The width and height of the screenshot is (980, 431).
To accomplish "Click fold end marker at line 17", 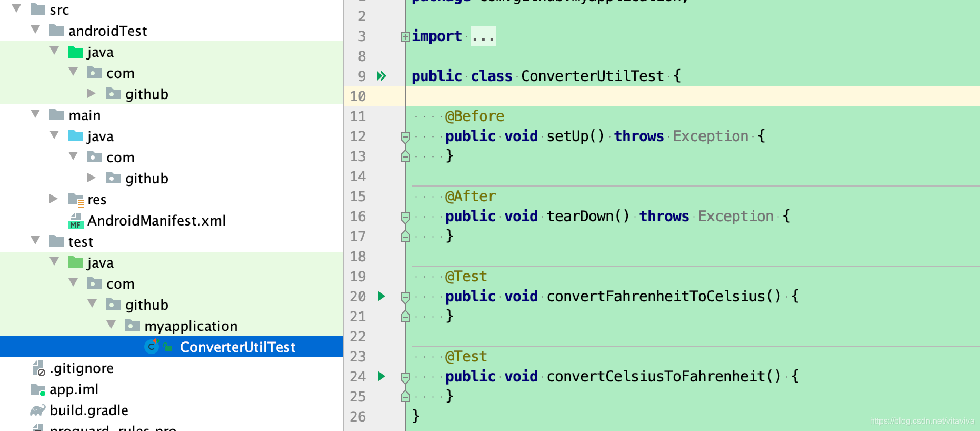I will click(x=405, y=236).
